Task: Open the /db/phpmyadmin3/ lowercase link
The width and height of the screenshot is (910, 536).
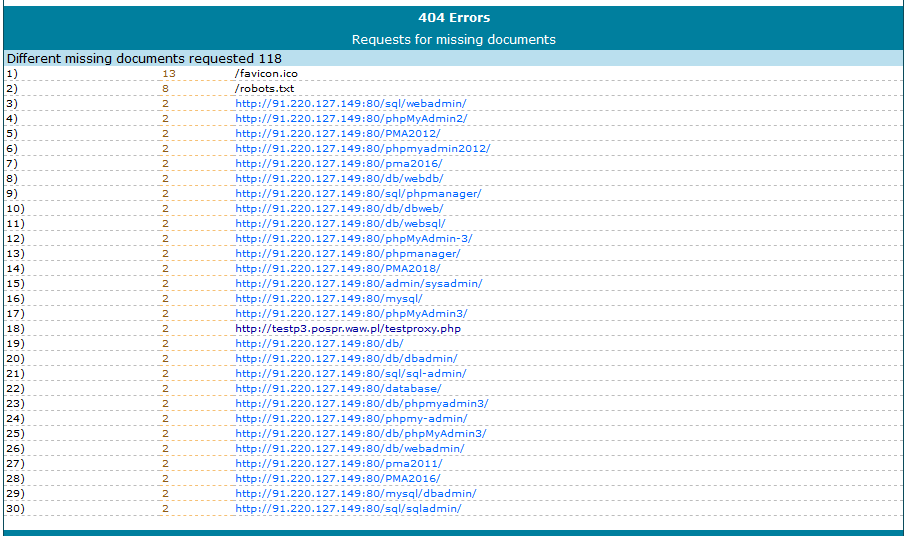Action: [362, 404]
